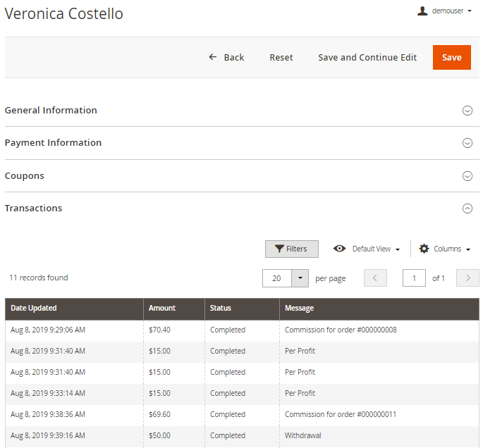Click the demouser account avatar icon

point(422,11)
